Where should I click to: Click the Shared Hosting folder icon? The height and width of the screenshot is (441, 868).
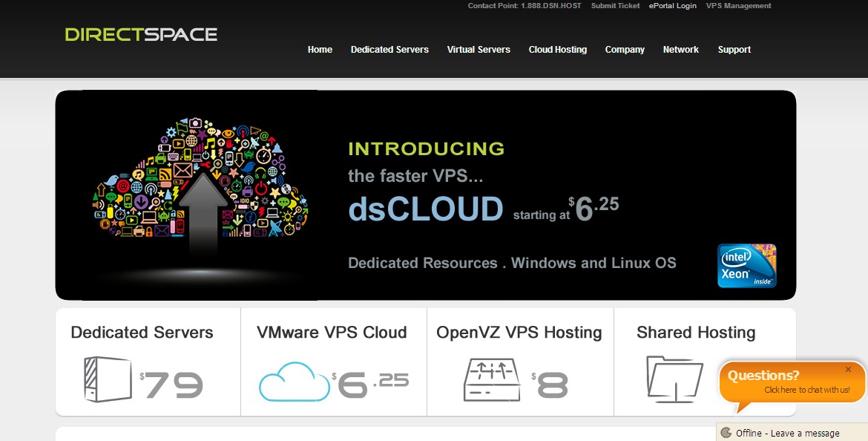tap(674, 379)
